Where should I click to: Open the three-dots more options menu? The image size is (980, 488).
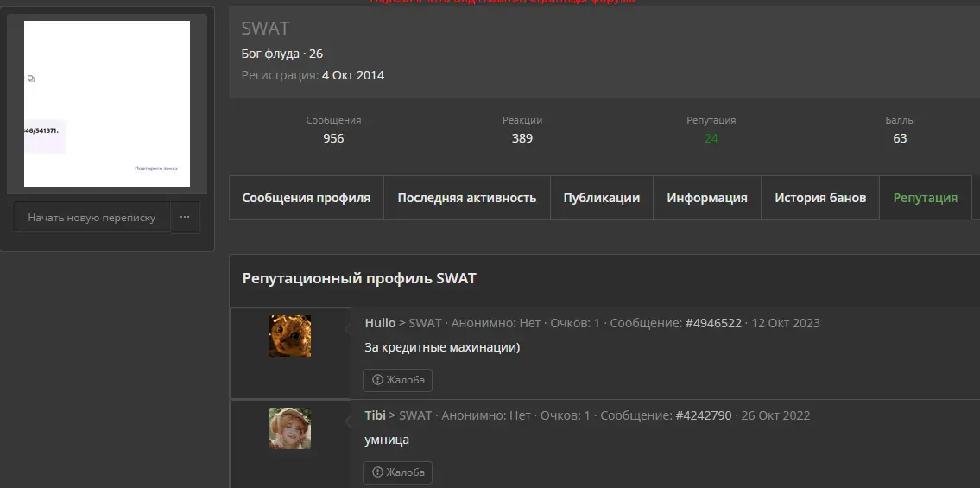pyautogui.click(x=185, y=218)
